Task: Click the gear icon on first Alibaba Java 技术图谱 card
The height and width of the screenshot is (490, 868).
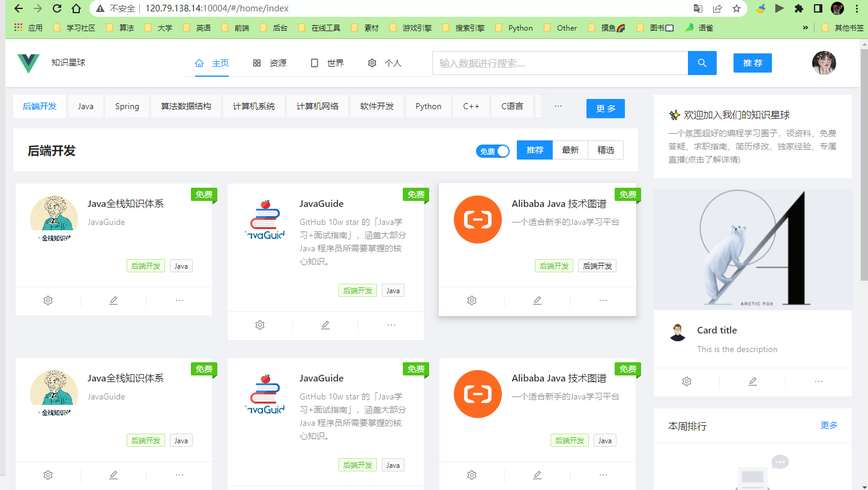Action: 472,300
